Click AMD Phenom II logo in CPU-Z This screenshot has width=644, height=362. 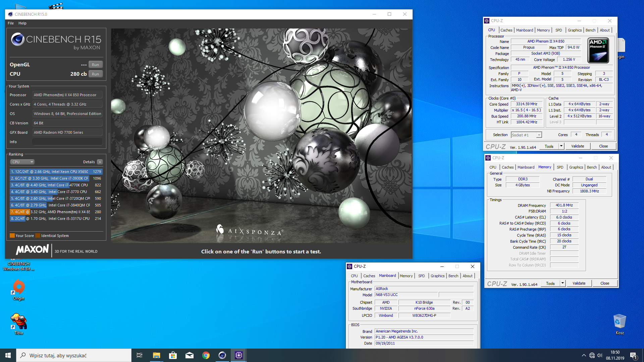tap(598, 51)
